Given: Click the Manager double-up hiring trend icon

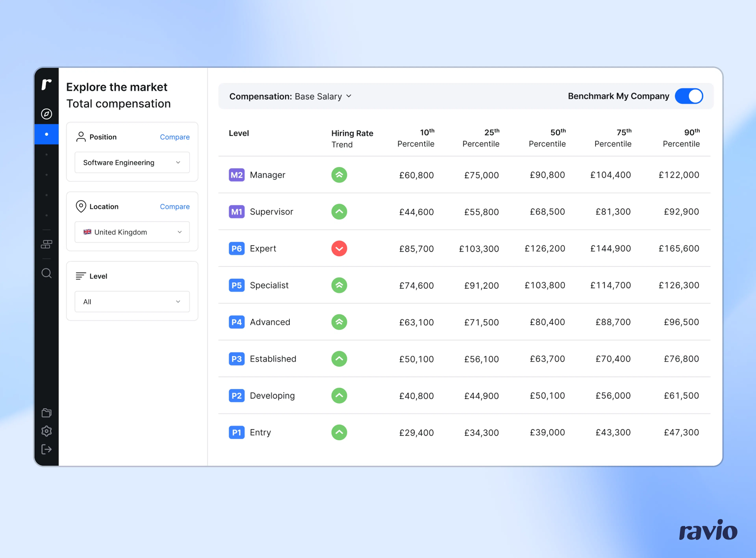Looking at the screenshot, I should click(339, 175).
